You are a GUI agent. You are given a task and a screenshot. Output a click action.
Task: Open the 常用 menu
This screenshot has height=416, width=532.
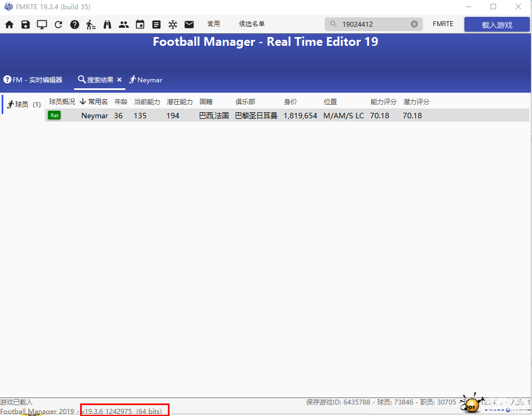click(x=214, y=24)
